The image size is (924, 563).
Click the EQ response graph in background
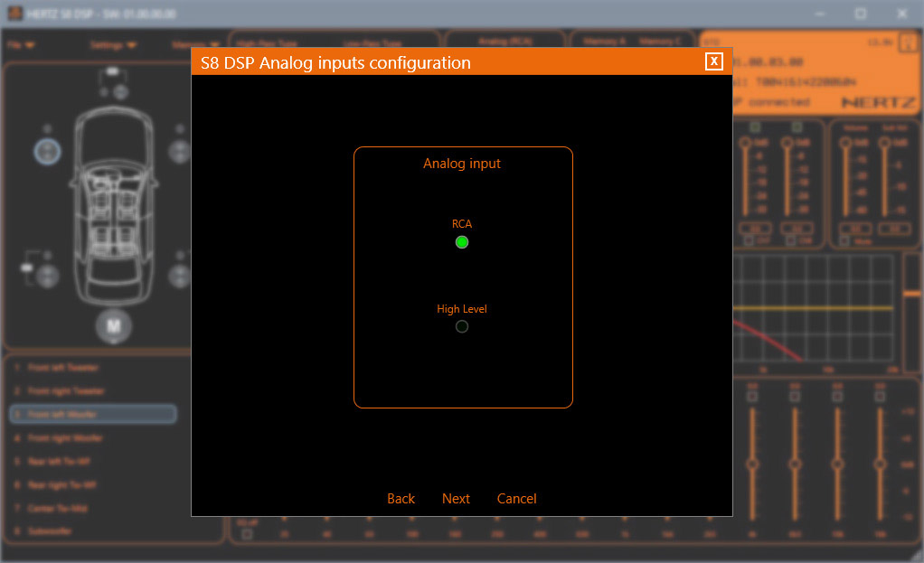click(815, 309)
